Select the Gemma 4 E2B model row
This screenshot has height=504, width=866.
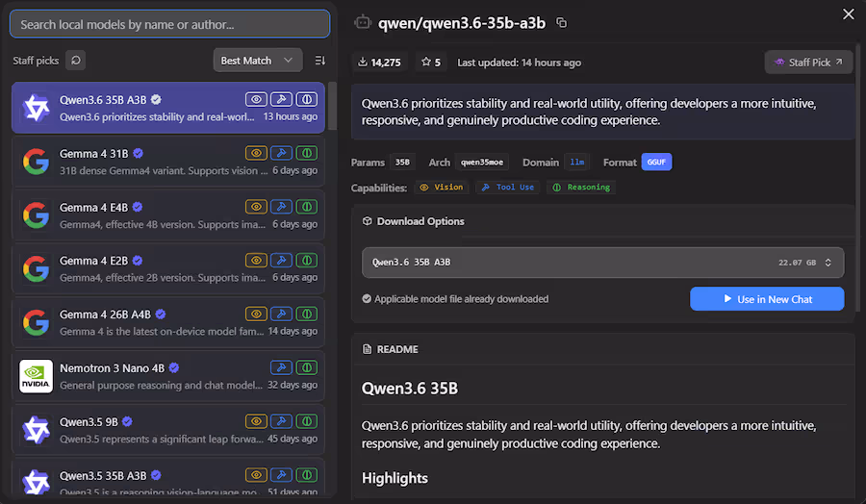coord(168,269)
